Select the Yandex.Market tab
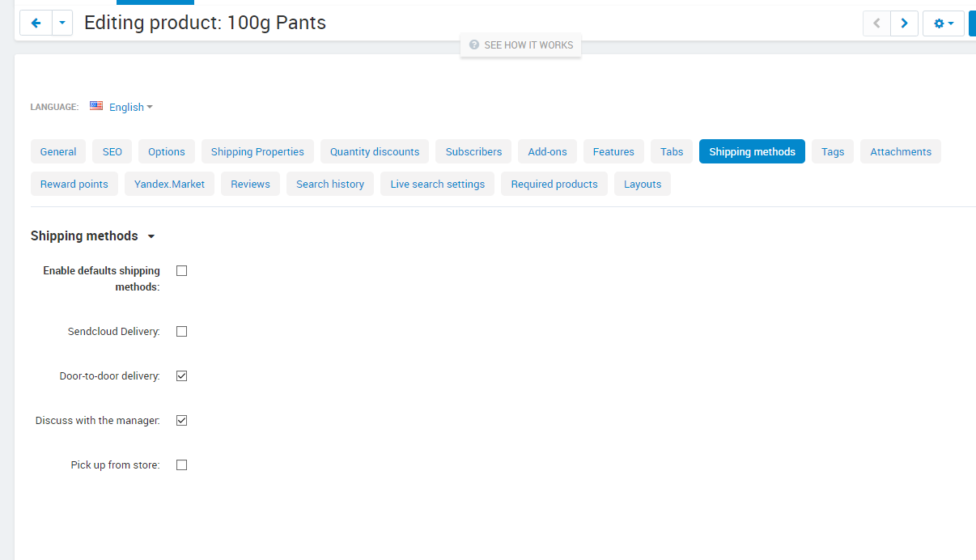Image resolution: width=976 pixels, height=560 pixels. pyautogui.click(x=169, y=184)
